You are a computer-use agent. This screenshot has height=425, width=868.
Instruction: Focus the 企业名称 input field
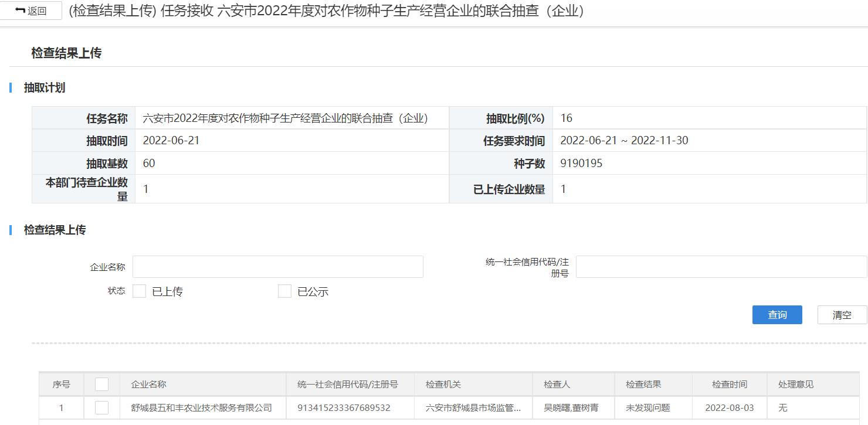pyautogui.click(x=278, y=267)
